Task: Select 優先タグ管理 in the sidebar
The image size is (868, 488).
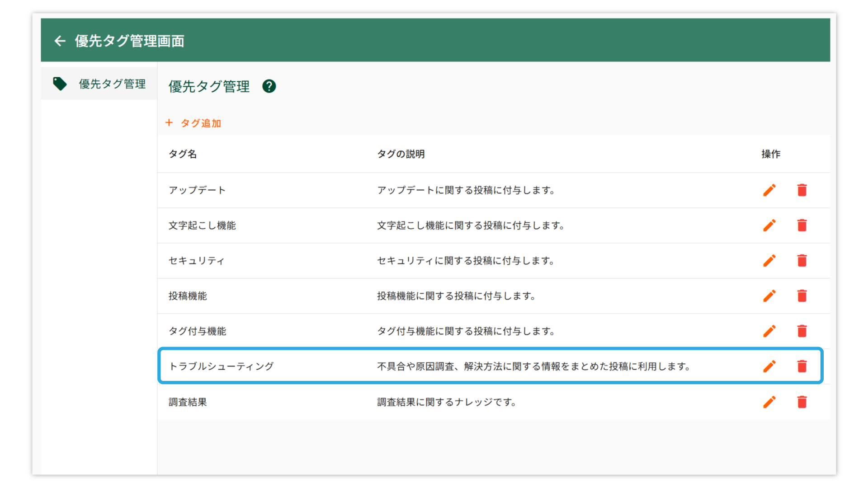Action: tap(99, 84)
